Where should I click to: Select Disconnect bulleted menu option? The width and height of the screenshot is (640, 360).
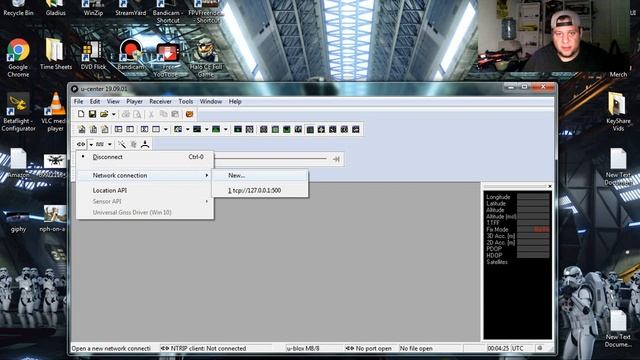(x=145, y=157)
